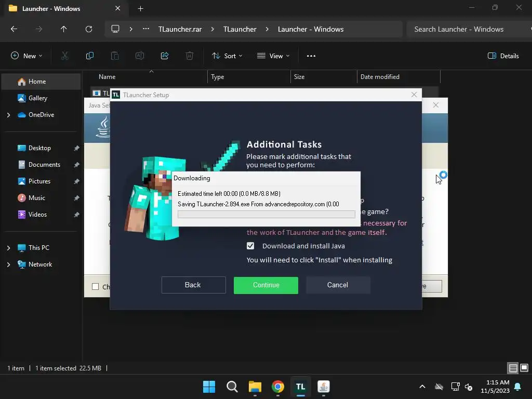Expand chevron after TLauncher breadcrumb

(x=268, y=29)
